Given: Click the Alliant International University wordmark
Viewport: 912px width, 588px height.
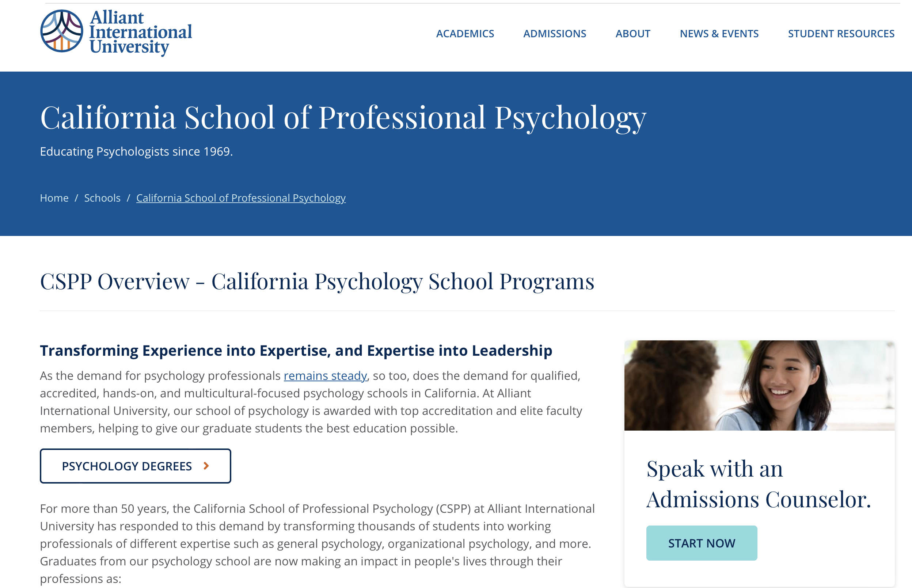Looking at the screenshot, I should (141, 32).
